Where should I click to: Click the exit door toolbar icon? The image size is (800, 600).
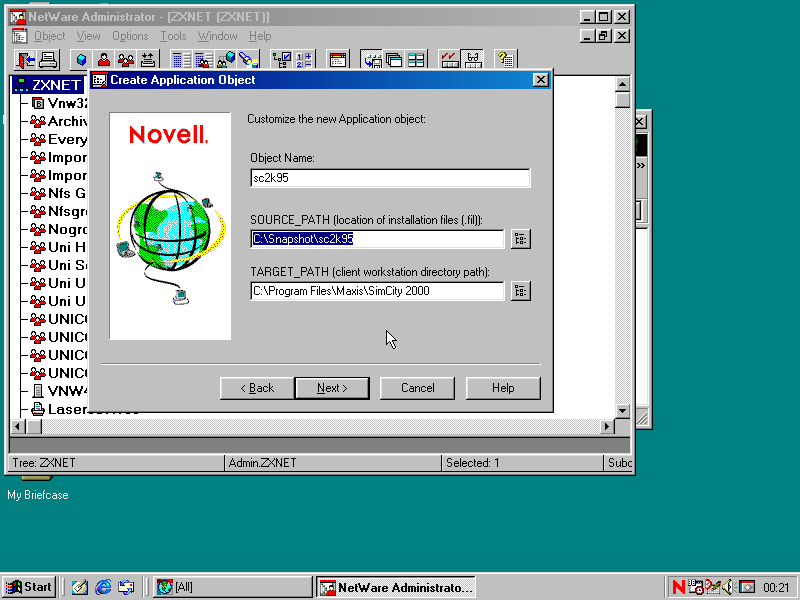coord(25,60)
